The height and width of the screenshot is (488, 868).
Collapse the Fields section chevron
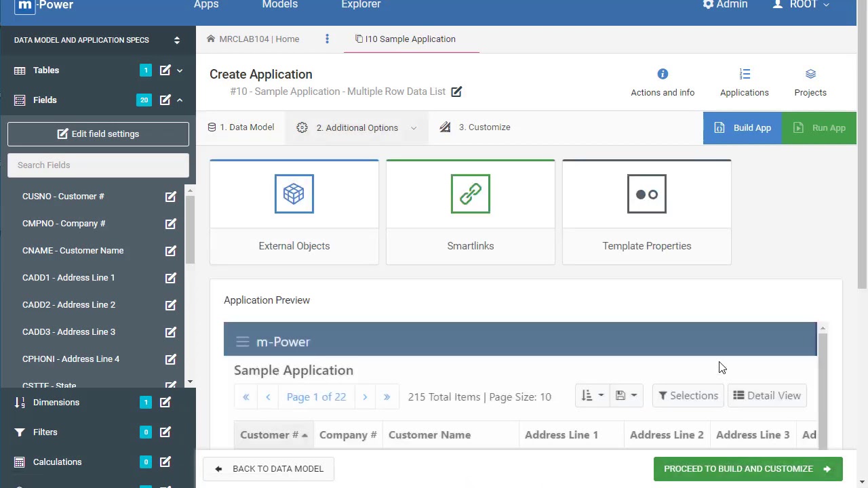coord(180,100)
